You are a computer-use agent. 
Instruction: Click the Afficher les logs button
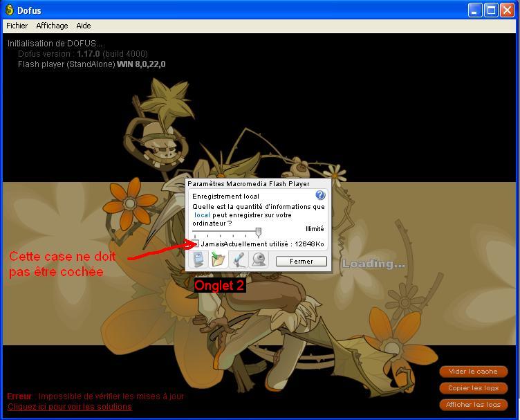tap(473, 405)
